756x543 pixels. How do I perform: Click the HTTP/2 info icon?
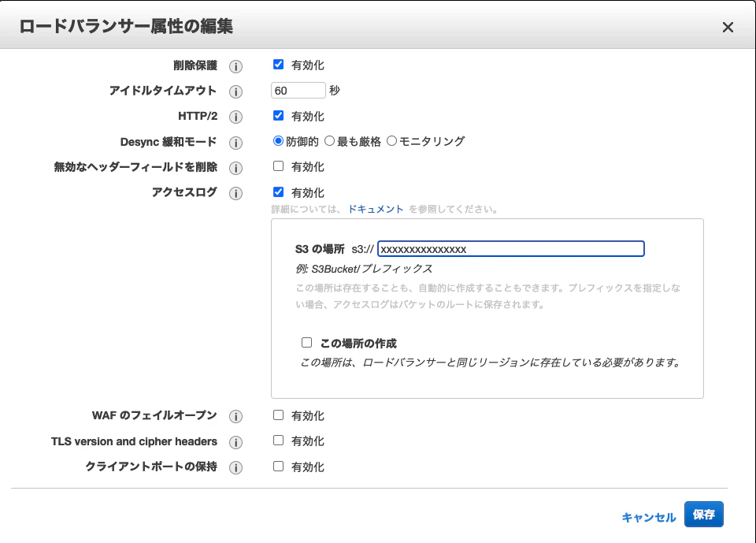point(235,117)
